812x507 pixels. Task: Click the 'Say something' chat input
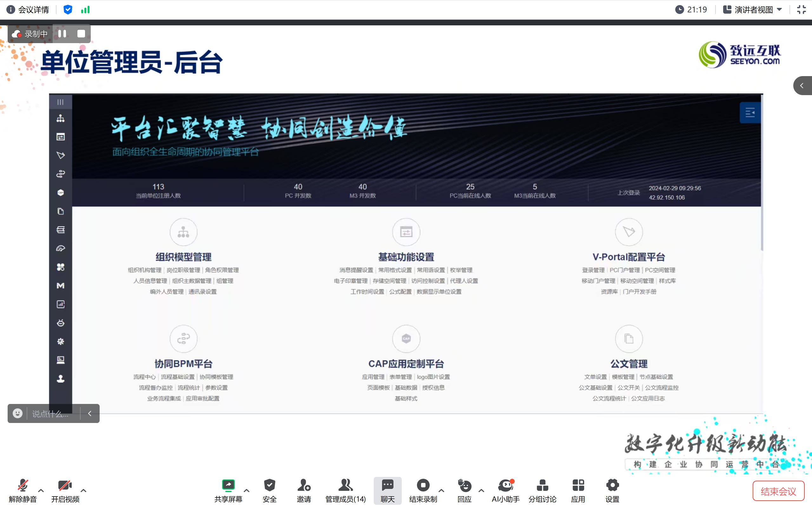tap(50, 414)
